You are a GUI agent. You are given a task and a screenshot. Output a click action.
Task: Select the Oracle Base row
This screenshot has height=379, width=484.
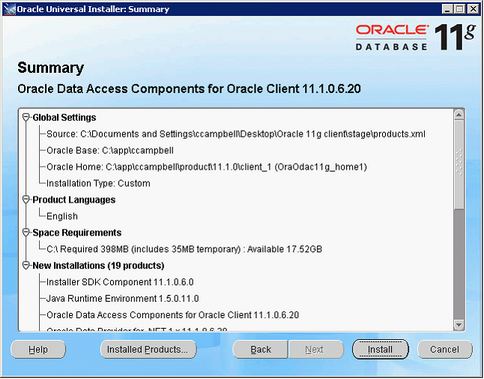tap(110, 150)
